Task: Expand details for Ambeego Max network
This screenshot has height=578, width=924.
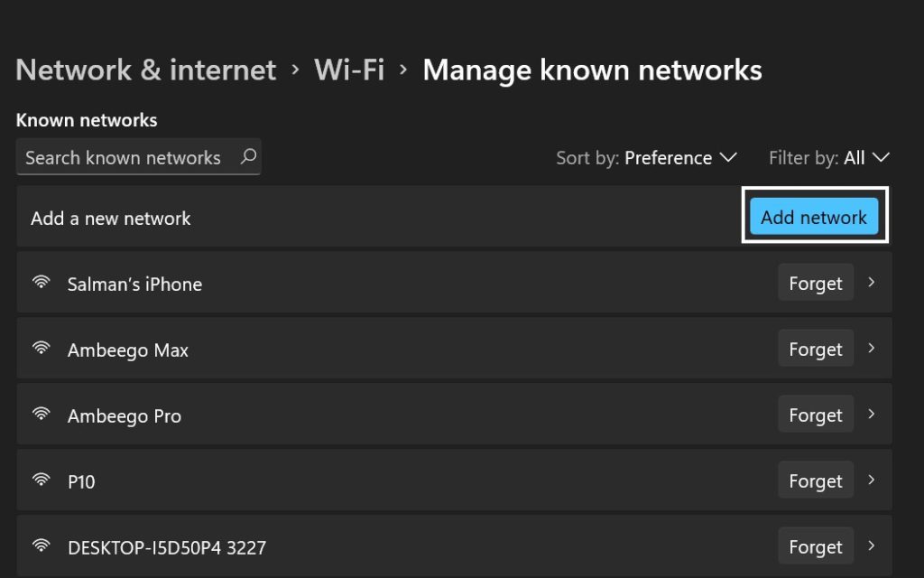Action: click(x=873, y=349)
